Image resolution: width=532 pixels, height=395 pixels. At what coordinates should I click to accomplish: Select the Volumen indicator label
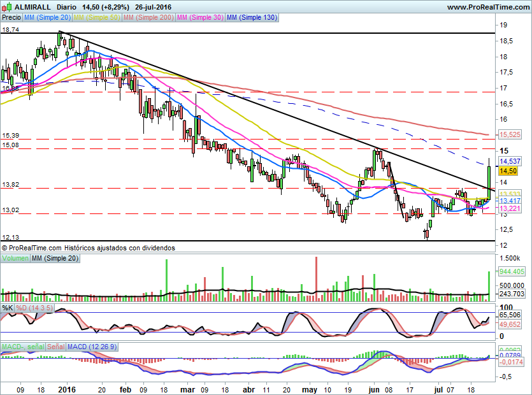click(15, 258)
